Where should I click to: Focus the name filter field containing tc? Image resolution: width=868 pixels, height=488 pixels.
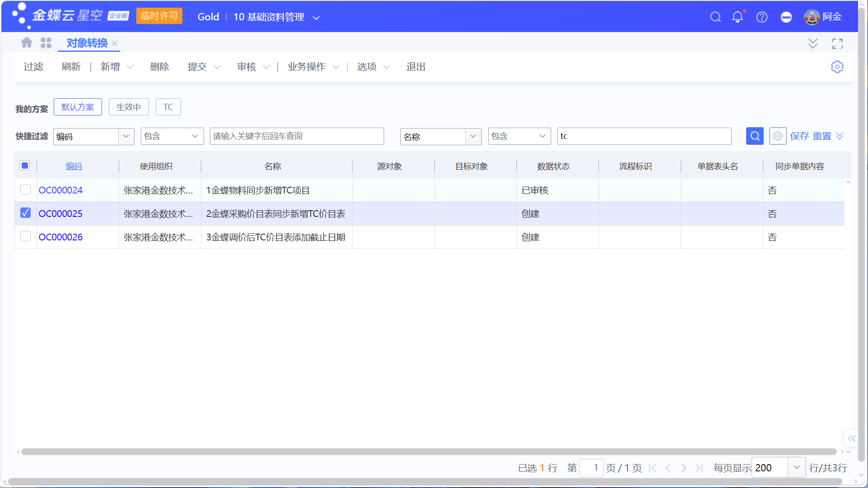click(645, 136)
